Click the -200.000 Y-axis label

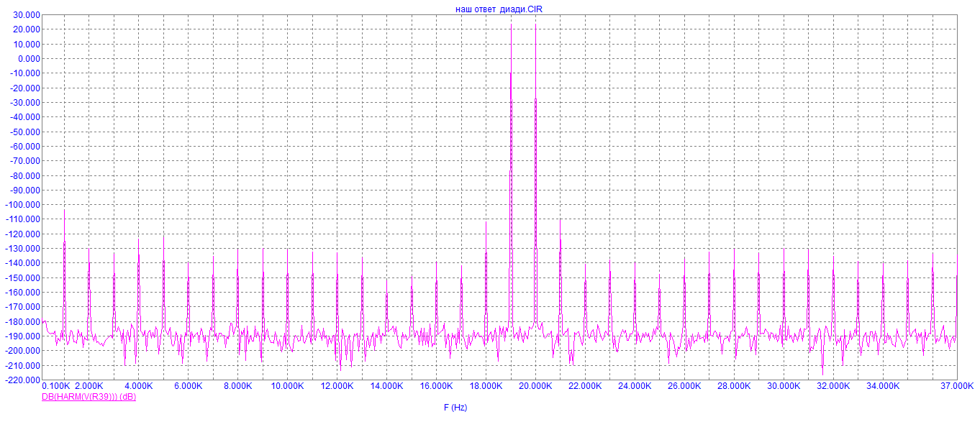[x=24, y=351]
